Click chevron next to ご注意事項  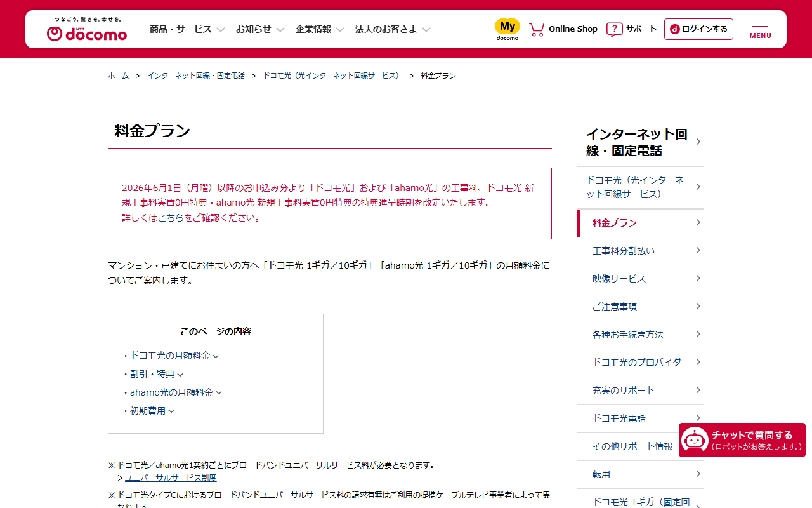click(698, 306)
